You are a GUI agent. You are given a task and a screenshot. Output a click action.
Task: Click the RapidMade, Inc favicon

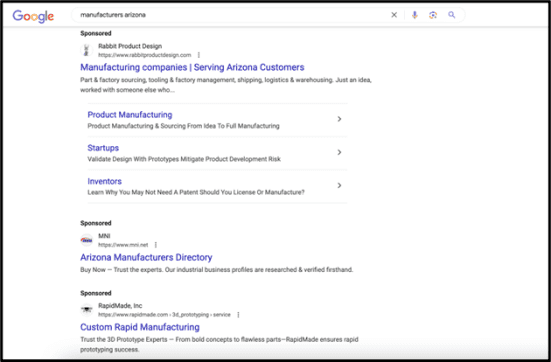86,310
